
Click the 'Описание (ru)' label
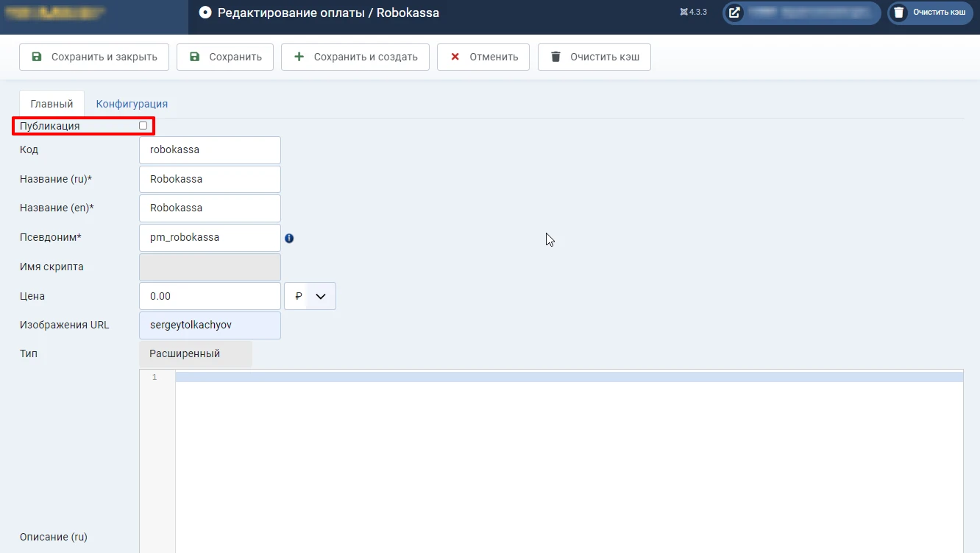coord(54,537)
